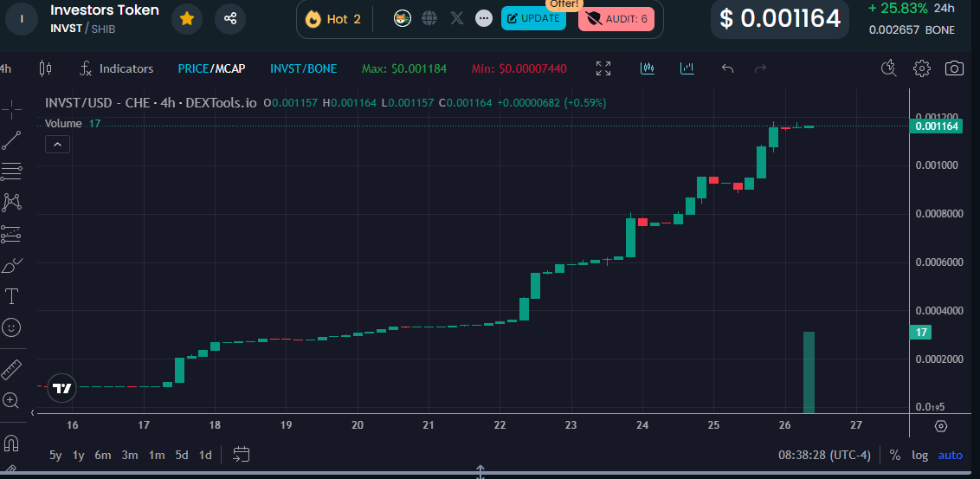Set chart range to 5d

click(x=182, y=456)
